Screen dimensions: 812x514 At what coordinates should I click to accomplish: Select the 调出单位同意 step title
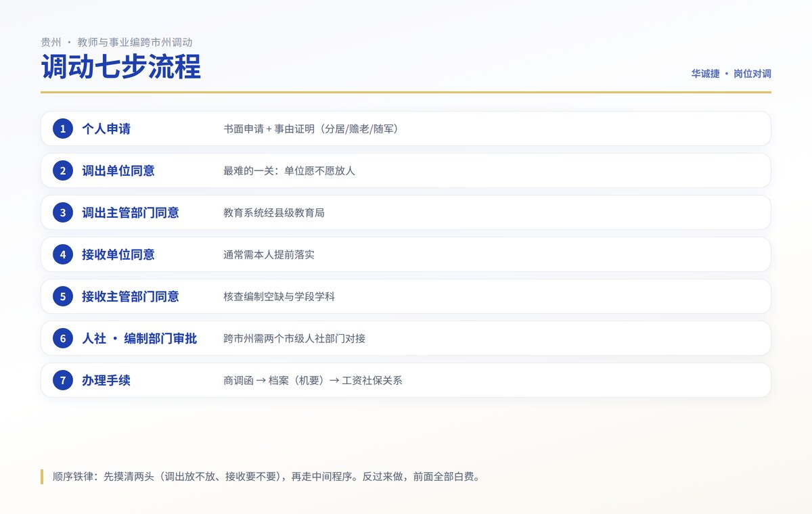click(118, 170)
